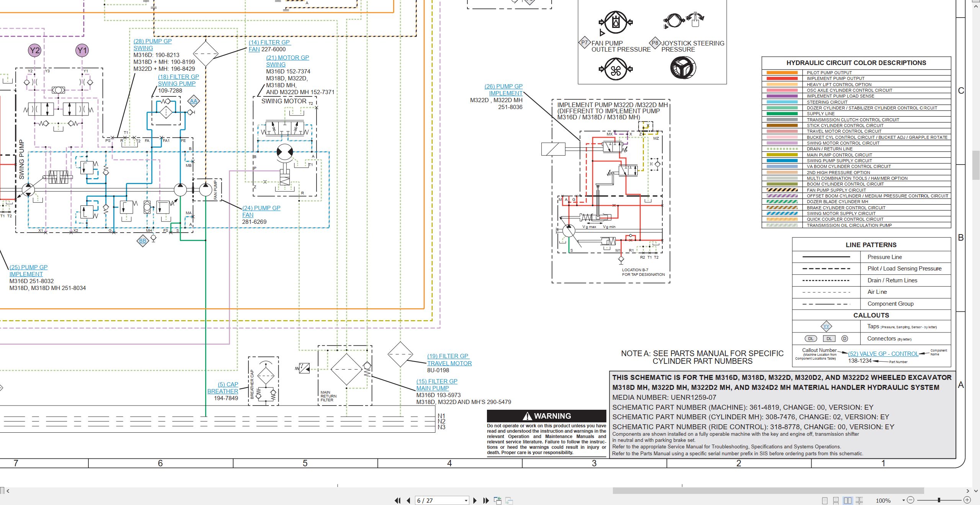The width and height of the screenshot is (980, 505).
Task: Click the scroll left arrow
Action: [8, 490]
